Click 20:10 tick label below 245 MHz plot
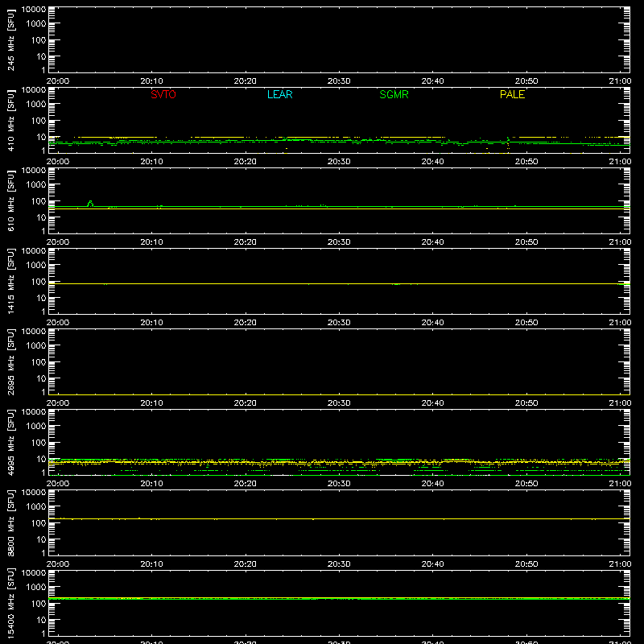 [x=151, y=81]
